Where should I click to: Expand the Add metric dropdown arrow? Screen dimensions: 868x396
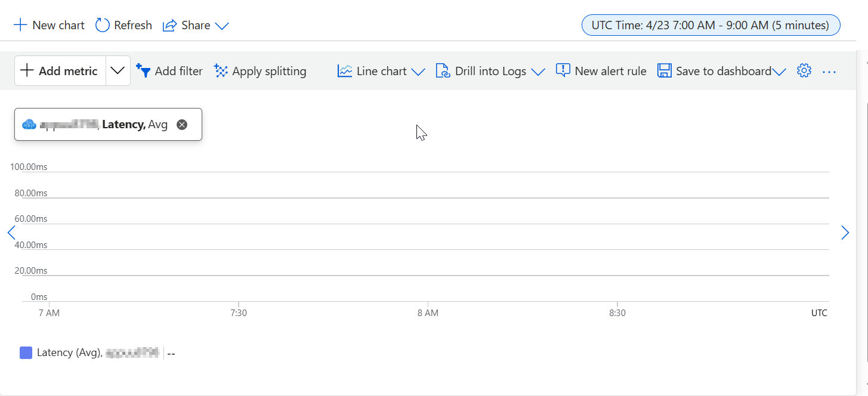[x=118, y=71]
